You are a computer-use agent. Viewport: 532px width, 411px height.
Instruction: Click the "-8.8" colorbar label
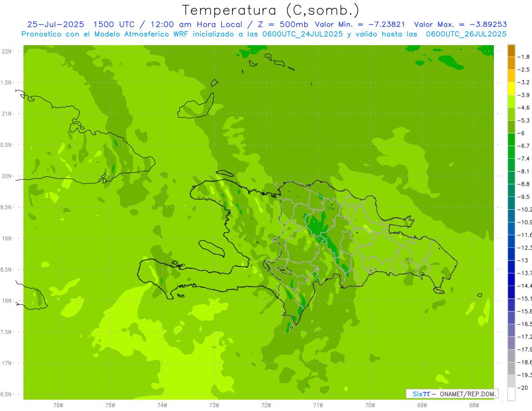pos(524,184)
